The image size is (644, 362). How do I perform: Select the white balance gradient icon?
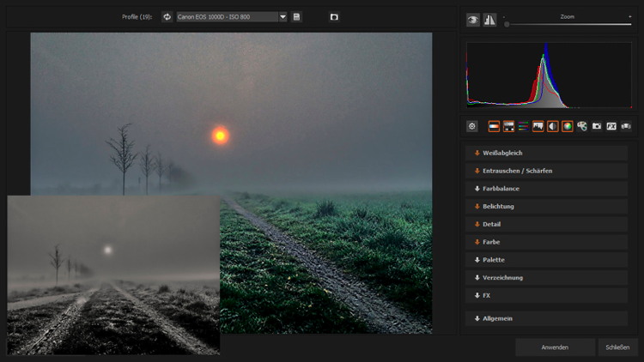pyautogui.click(x=495, y=126)
